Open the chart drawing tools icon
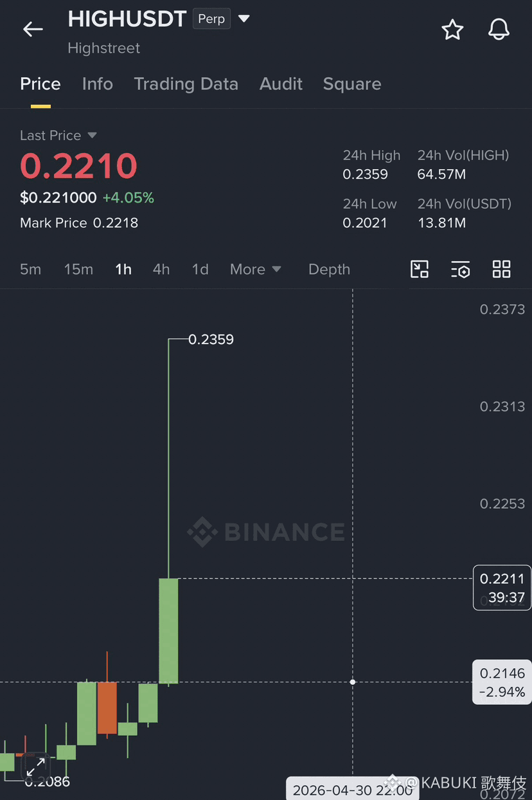This screenshot has height=800, width=532. point(420,269)
